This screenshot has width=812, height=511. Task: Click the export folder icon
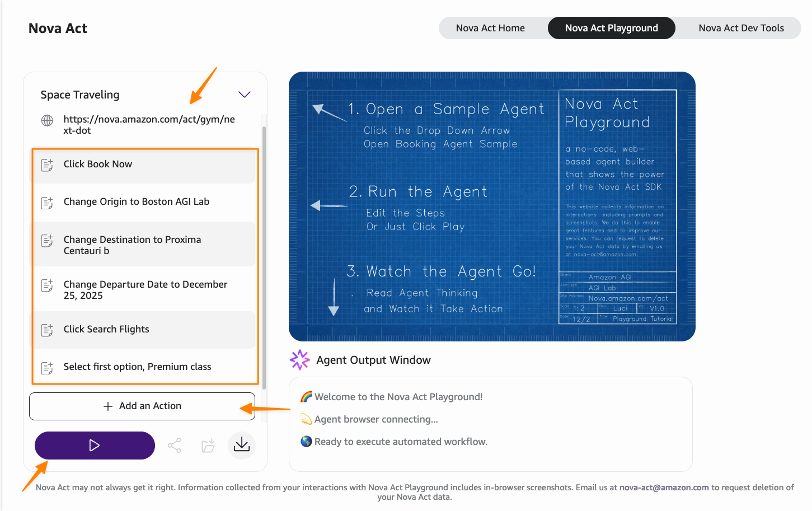click(208, 446)
